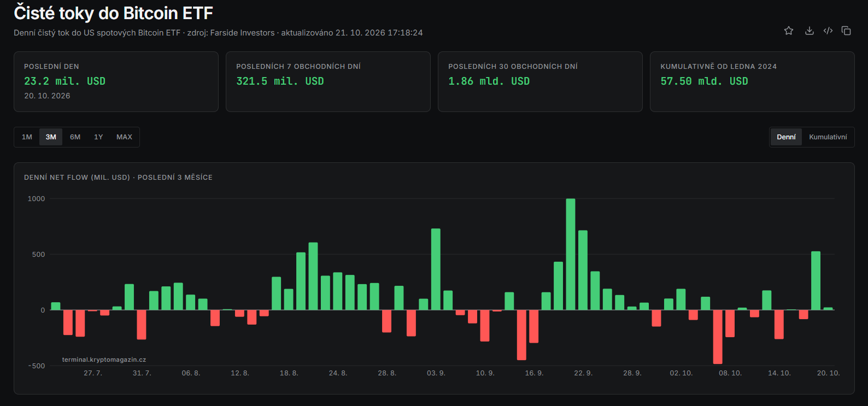
Task: Click the Posledních 30 obchodních dní label
Action: pos(513,67)
